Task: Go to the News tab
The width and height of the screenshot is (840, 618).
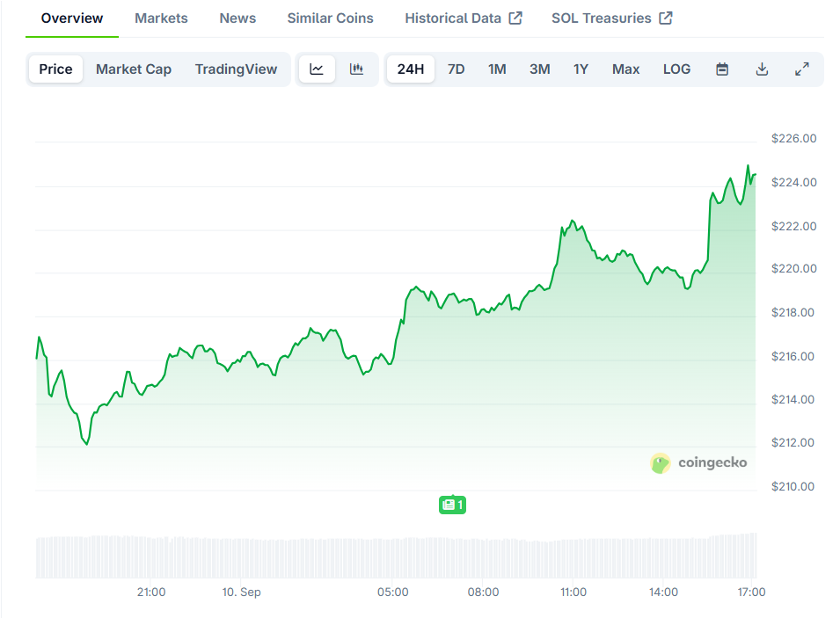Action: (237, 18)
